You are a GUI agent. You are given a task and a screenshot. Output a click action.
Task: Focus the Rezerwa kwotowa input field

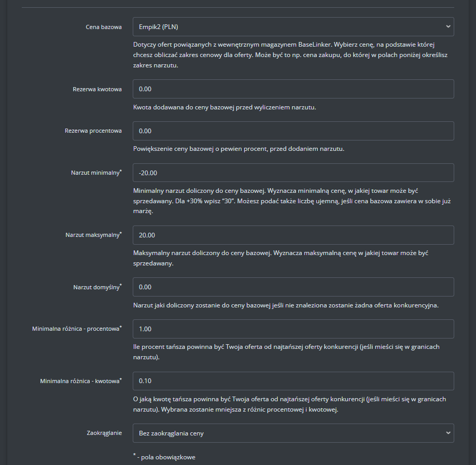[x=293, y=89]
